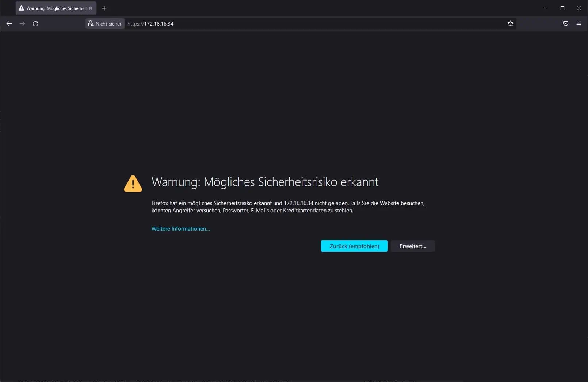Viewport: 588px width, 382px height.
Task: Click the yellow warning triangle icon
Action: pyautogui.click(x=133, y=184)
